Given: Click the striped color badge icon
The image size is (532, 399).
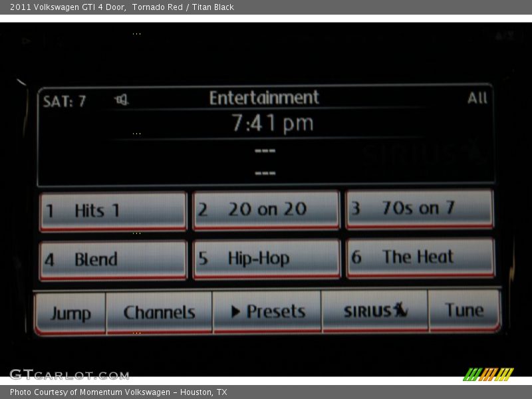Looking at the screenshot, I should tap(488, 374).
